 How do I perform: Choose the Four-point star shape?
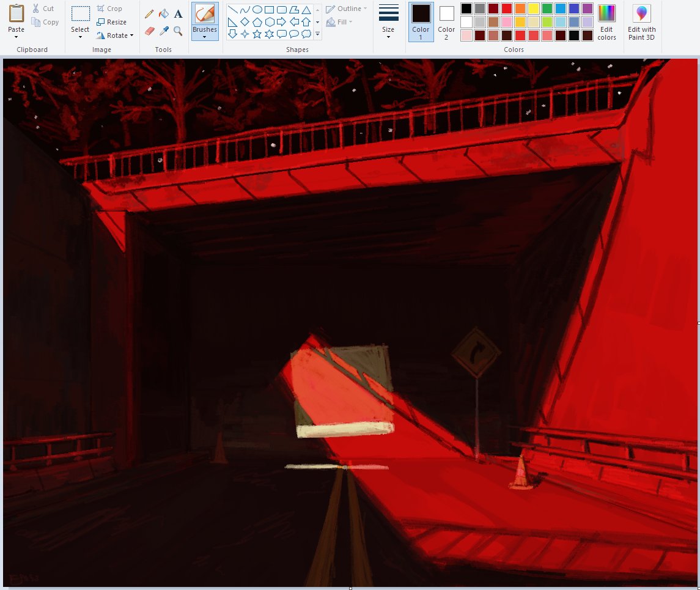point(245,34)
